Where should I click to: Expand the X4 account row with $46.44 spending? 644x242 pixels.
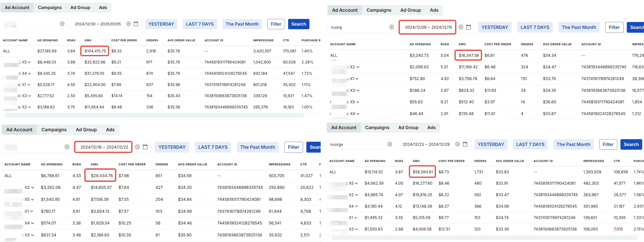click(358, 114)
